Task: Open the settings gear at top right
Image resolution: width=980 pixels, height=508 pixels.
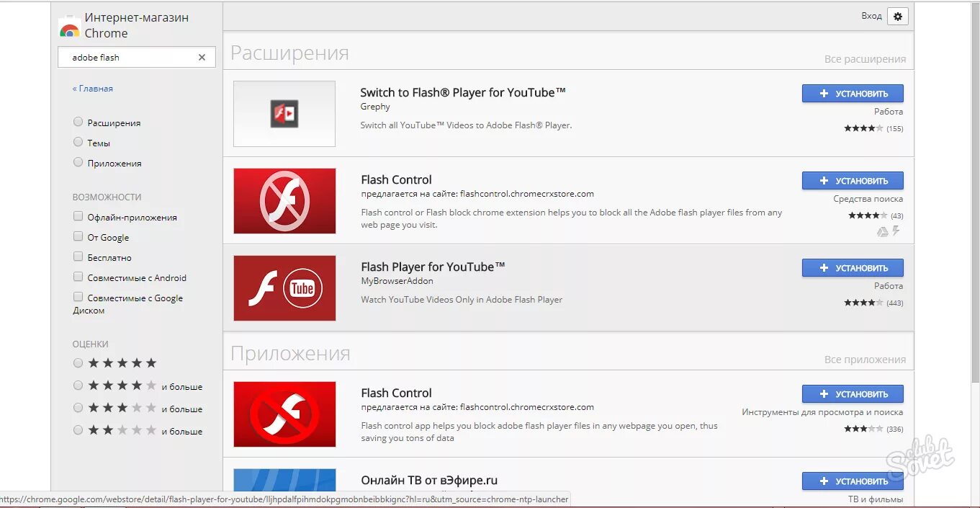Action: click(898, 17)
